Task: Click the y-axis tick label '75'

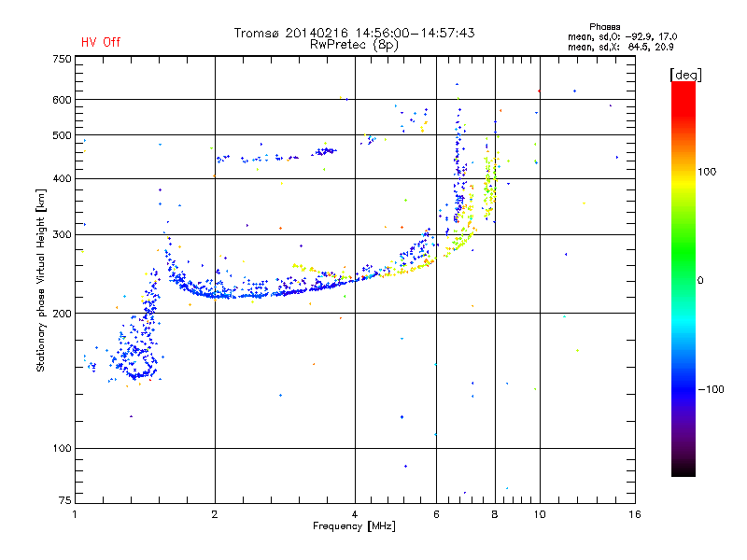Action: [x=65, y=500]
